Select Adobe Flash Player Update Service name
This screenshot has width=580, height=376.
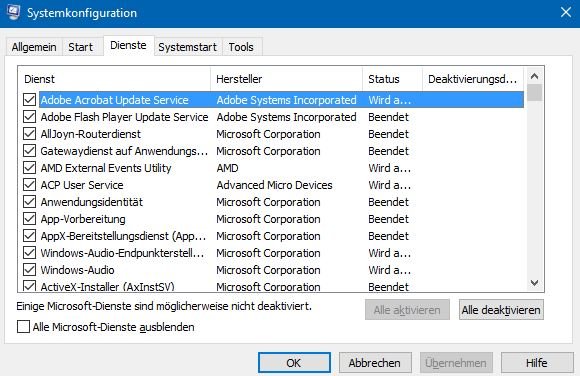pyautogui.click(x=124, y=117)
